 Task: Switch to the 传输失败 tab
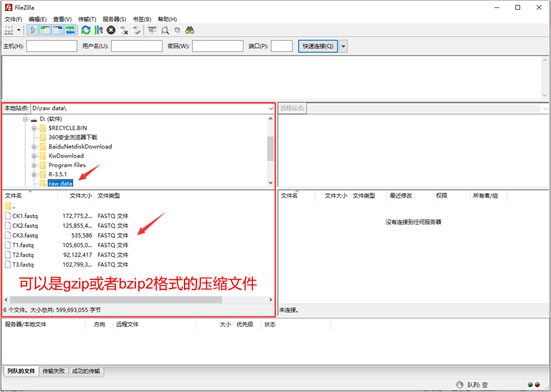[54, 371]
